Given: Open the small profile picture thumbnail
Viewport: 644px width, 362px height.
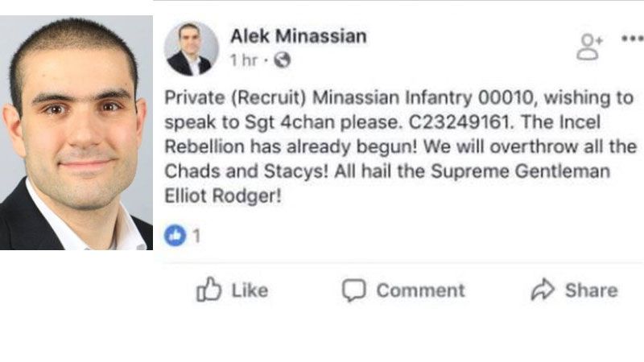Looking at the screenshot, I should coord(191,48).
